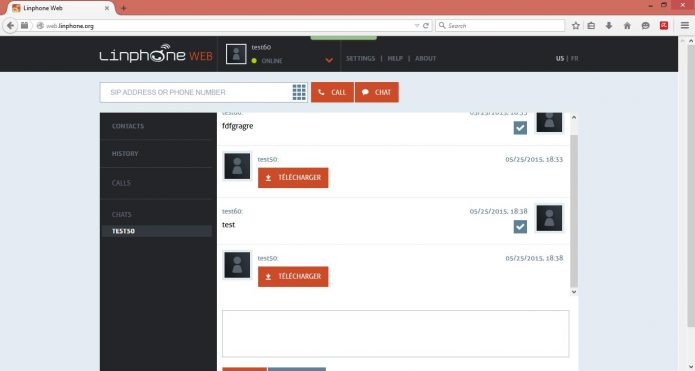Click the test60 profile avatar in header
695x371 pixels.
pos(236,54)
